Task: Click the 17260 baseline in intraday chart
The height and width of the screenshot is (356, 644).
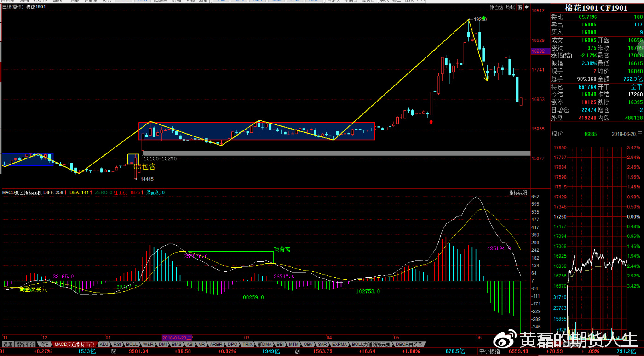Action: click(560, 217)
